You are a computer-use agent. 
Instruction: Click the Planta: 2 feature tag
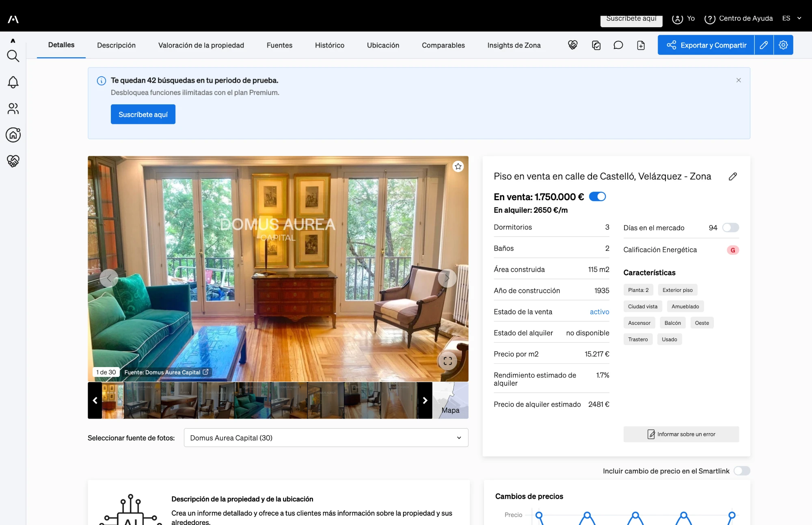(638, 290)
